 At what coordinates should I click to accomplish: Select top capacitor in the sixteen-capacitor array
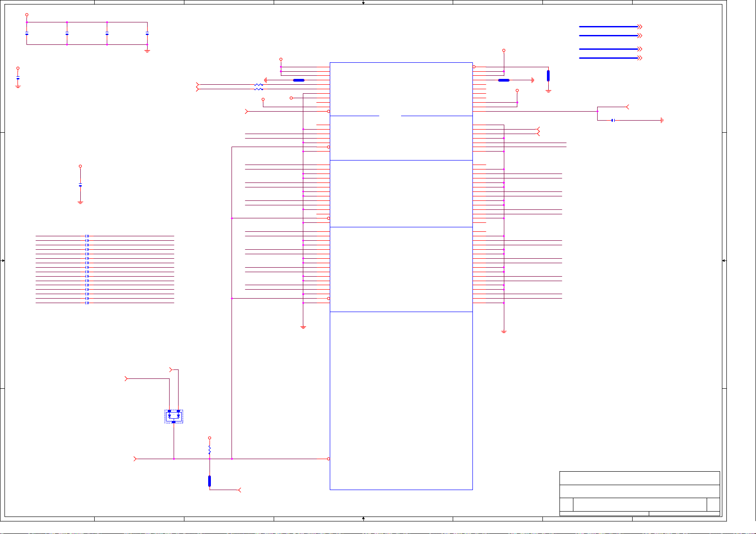pos(87,236)
